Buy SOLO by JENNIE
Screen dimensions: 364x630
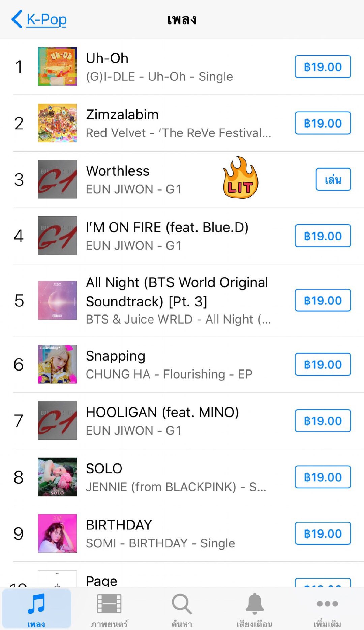pos(323,477)
